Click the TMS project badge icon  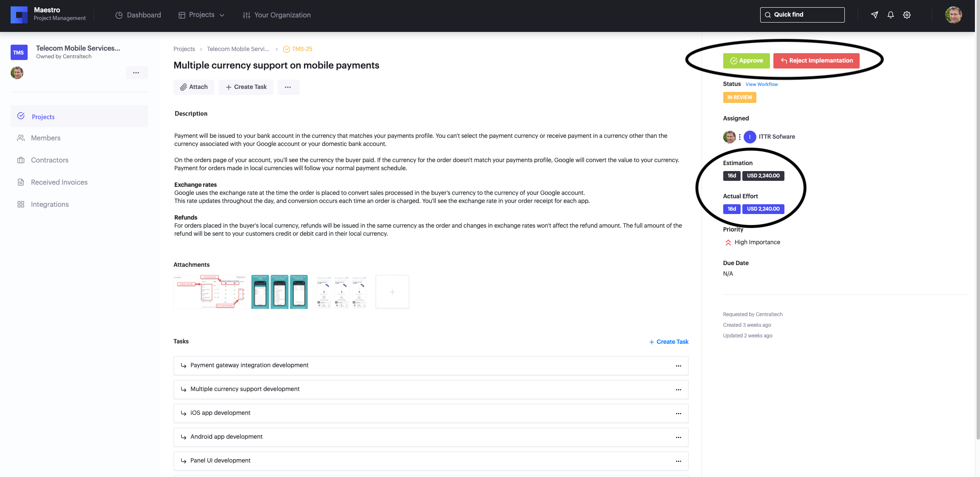19,52
